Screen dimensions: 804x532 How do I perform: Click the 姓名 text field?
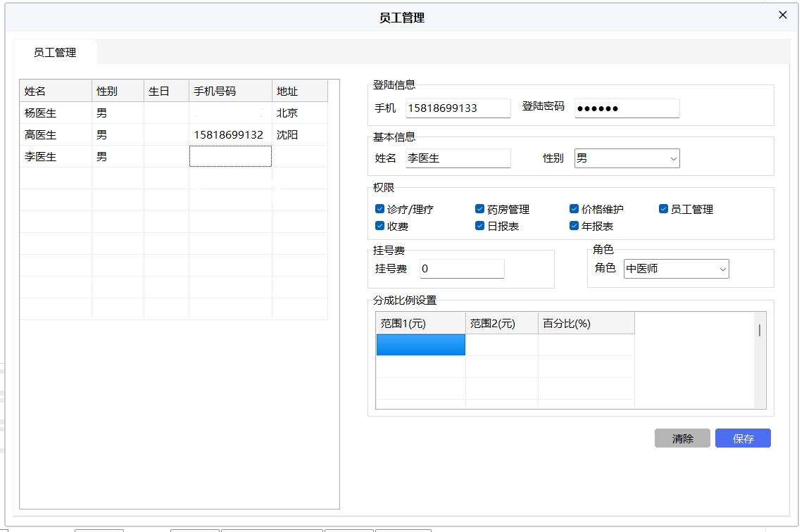458,158
